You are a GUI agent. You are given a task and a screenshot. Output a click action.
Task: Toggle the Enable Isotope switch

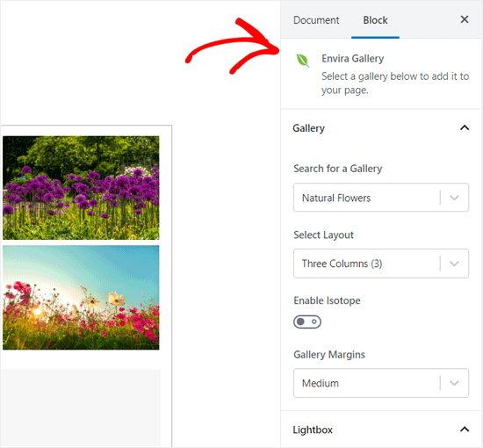click(307, 322)
